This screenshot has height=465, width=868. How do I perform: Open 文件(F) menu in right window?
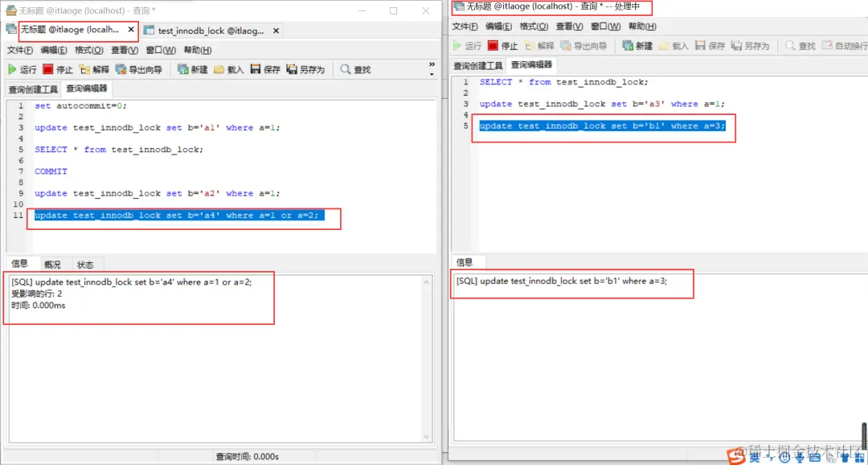pos(465,27)
